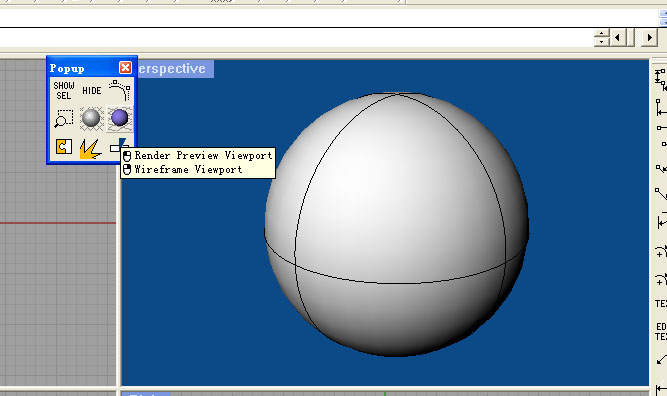Viewport: 667px width, 396px height.
Task: Choose Wireframe Viewport from tooltip
Action: tap(188, 170)
